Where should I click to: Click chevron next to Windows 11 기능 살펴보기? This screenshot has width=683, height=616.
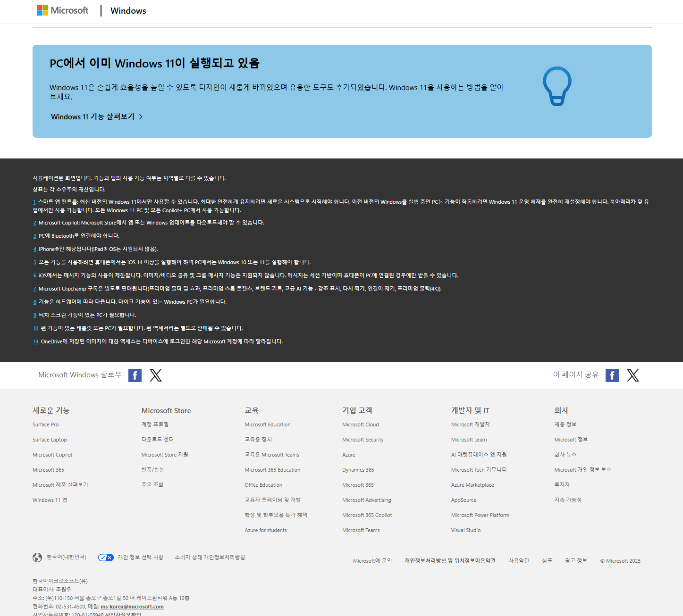[x=141, y=117]
